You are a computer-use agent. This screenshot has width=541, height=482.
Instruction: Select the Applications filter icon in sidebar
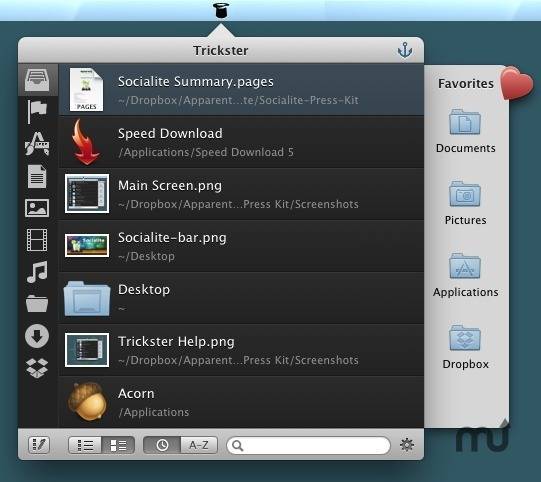37,144
